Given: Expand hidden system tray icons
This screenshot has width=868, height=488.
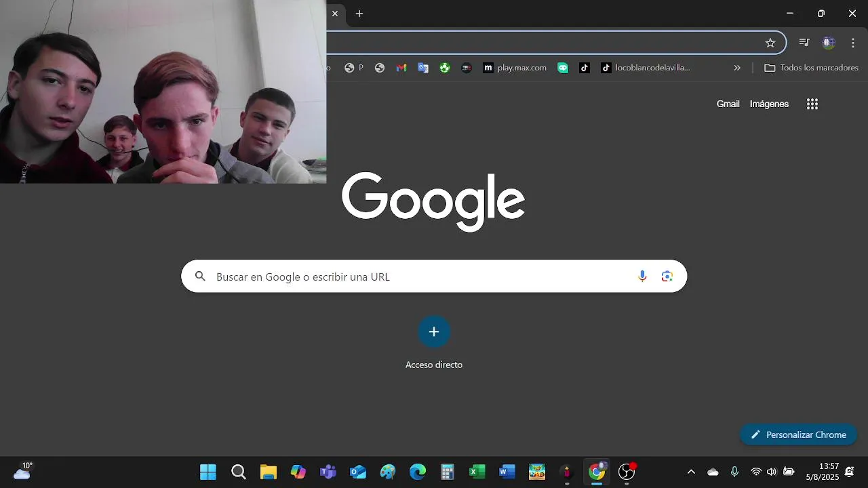Looking at the screenshot, I should [691, 472].
